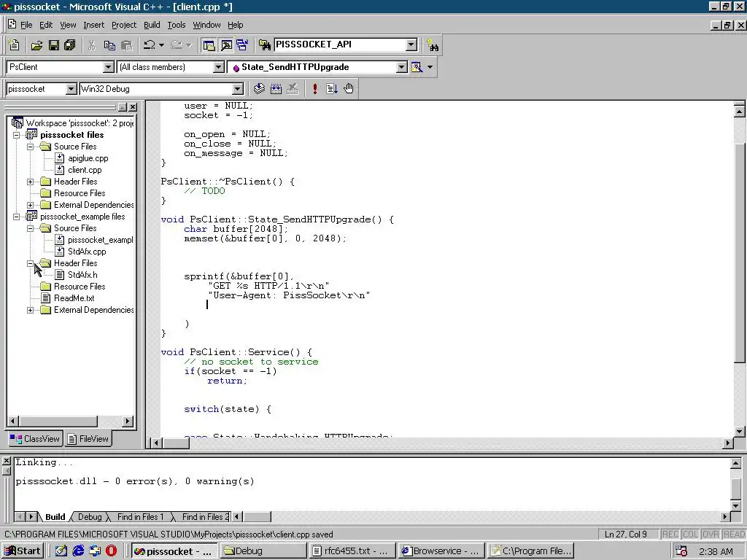Click the WizardBar action wand icon

click(x=417, y=67)
